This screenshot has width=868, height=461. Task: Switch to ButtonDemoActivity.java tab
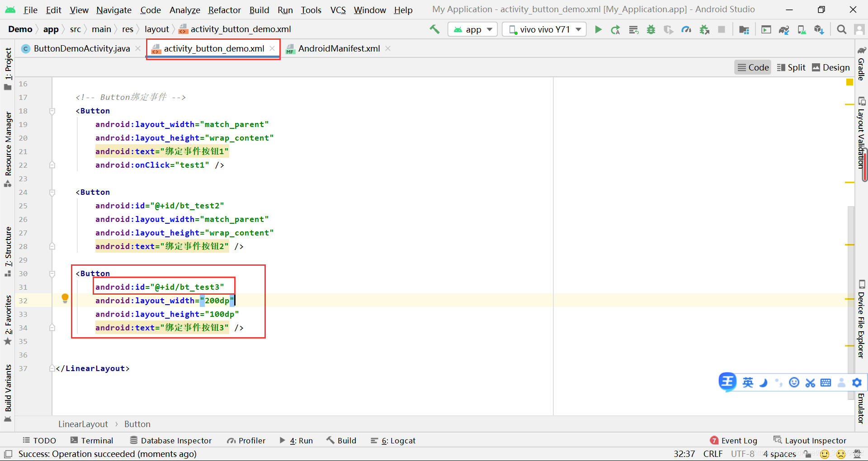coord(81,49)
